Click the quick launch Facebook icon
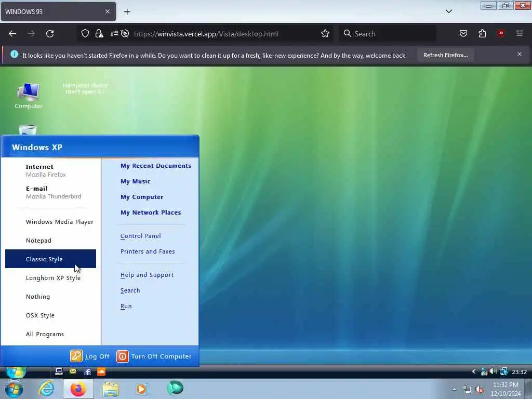The image size is (532, 399). coord(87,372)
